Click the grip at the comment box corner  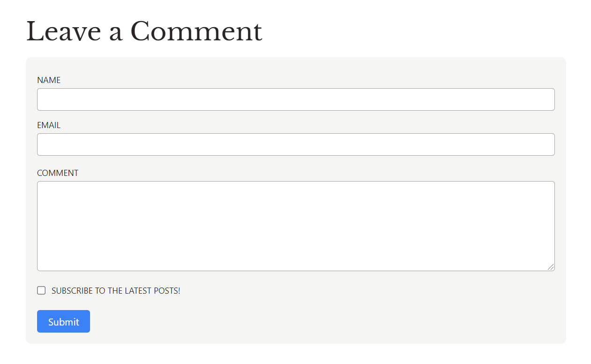tap(551, 267)
